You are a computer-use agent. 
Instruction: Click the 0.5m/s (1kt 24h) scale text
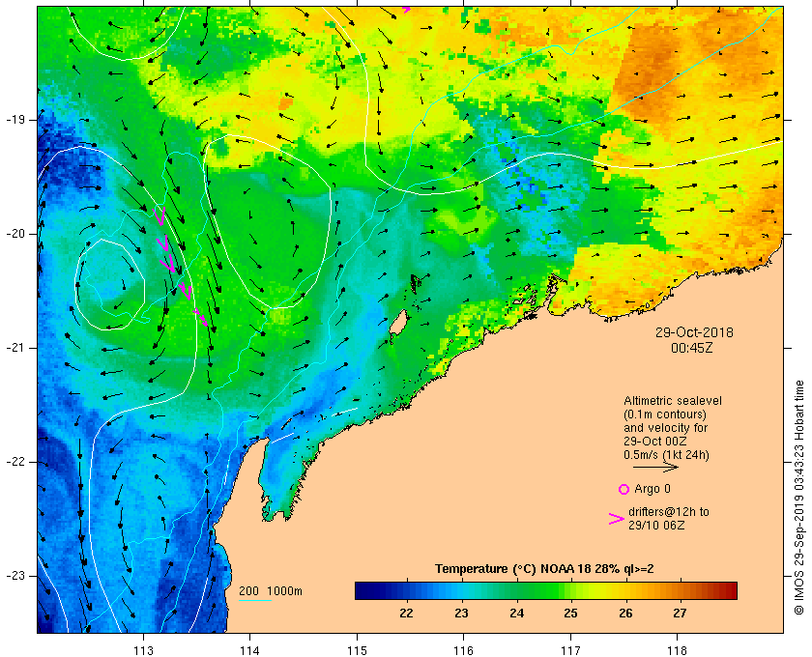666,455
